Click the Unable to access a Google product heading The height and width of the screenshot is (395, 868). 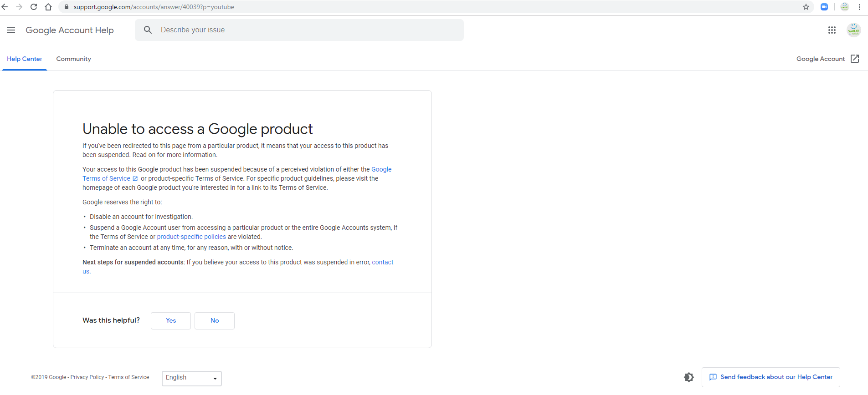(x=198, y=129)
